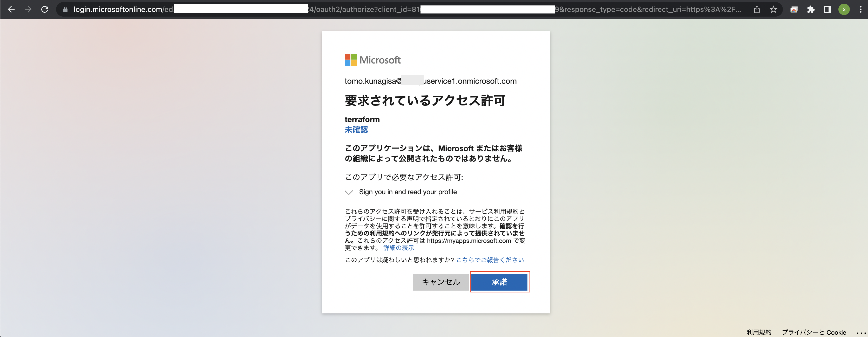Viewport: 868px width, 337px height.
Task: Open the browser side panel icon
Action: (827, 9)
